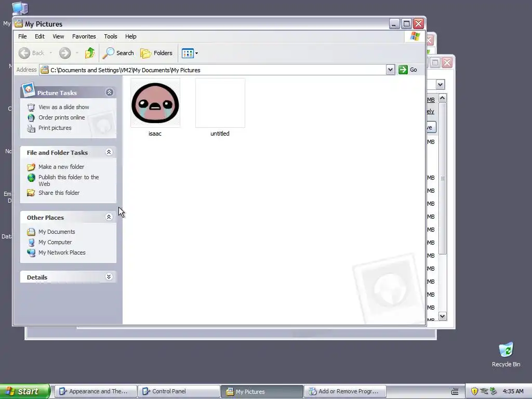
Task: Collapse File and Folder Tasks panel
Action: (109, 152)
